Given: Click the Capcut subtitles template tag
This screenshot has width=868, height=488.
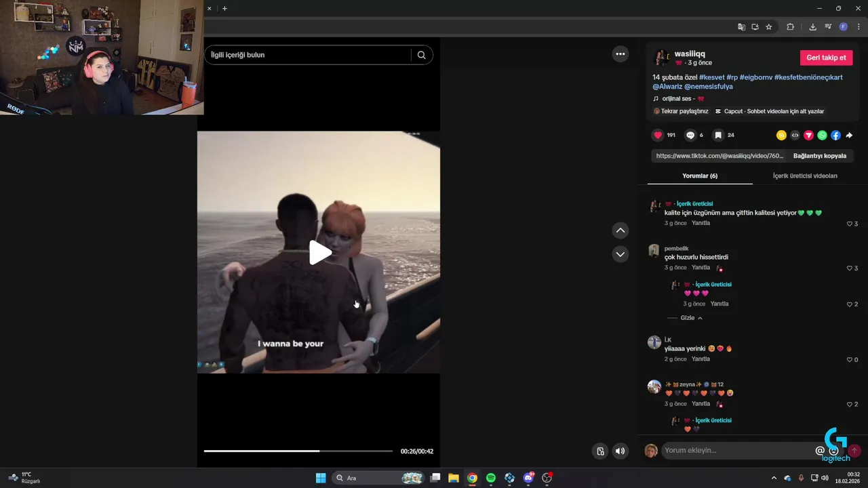Looking at the screenshot, I should pos(770,111).
